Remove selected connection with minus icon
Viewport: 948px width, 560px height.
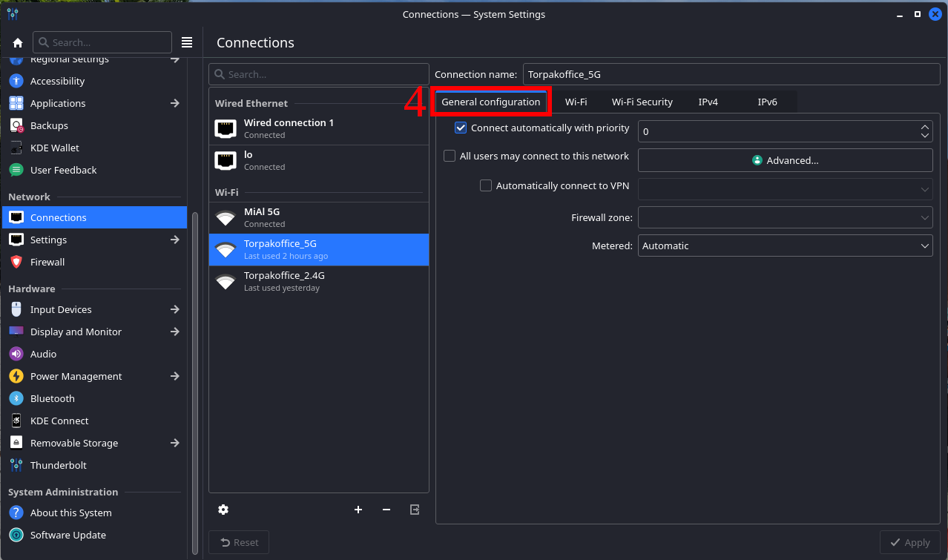click(386, 510)
